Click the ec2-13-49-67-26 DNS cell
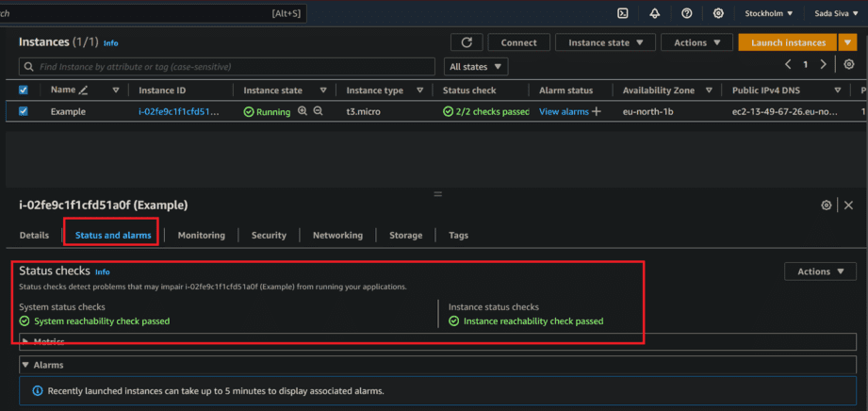 point(785,111)
